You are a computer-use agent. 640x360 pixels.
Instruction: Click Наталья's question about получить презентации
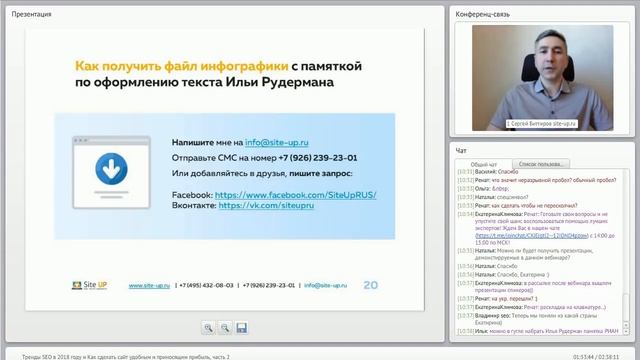pyautogui.click(x=525, y=254)
